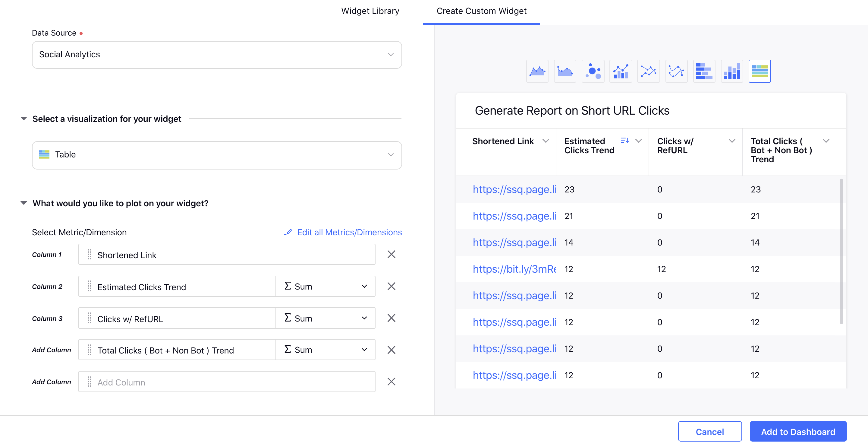Open Total Clicks header chevron menu

point(826,141)
